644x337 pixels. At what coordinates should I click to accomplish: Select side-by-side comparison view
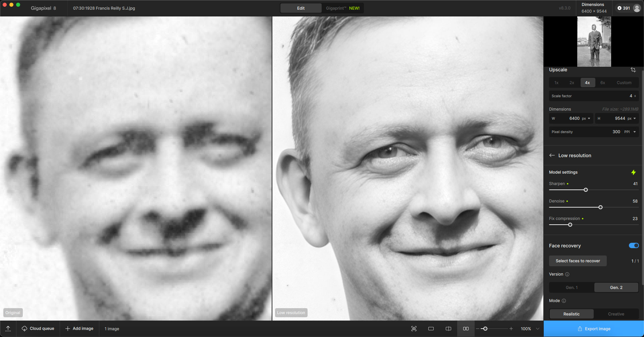tap(466, 329)
